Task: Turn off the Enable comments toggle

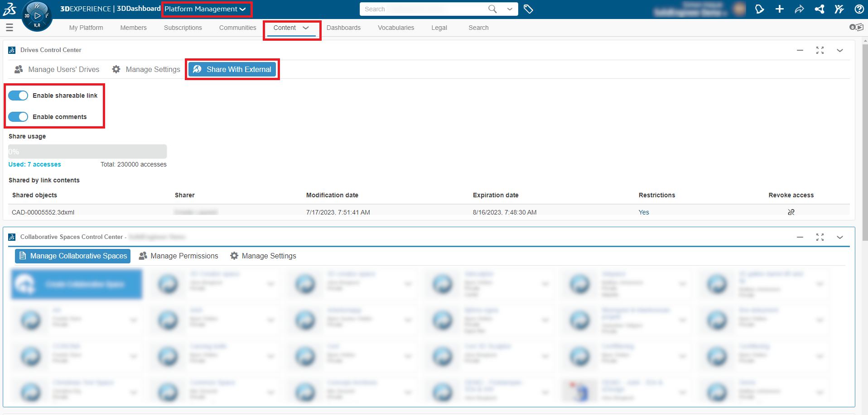Action: [18, 117]
